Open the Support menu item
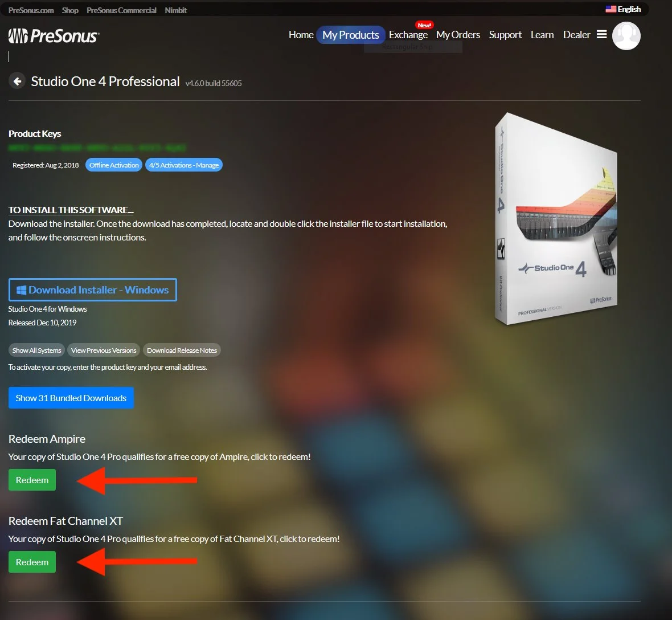The width and height of the screenshot is (672, 620). click(x=505, y=35)
